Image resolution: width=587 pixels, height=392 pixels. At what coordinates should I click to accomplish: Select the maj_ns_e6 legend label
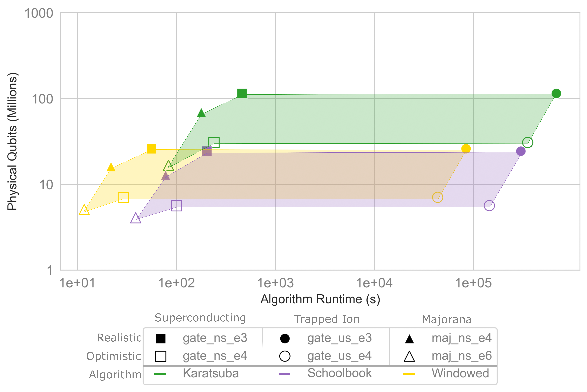462,356
